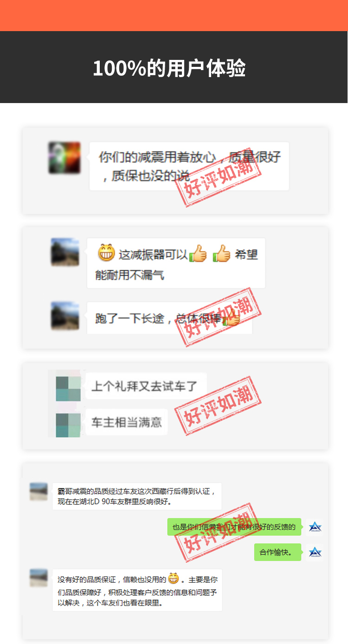Click the 车主相当满意 message bubble
The image size is (348, 644).
pos(127,422)
